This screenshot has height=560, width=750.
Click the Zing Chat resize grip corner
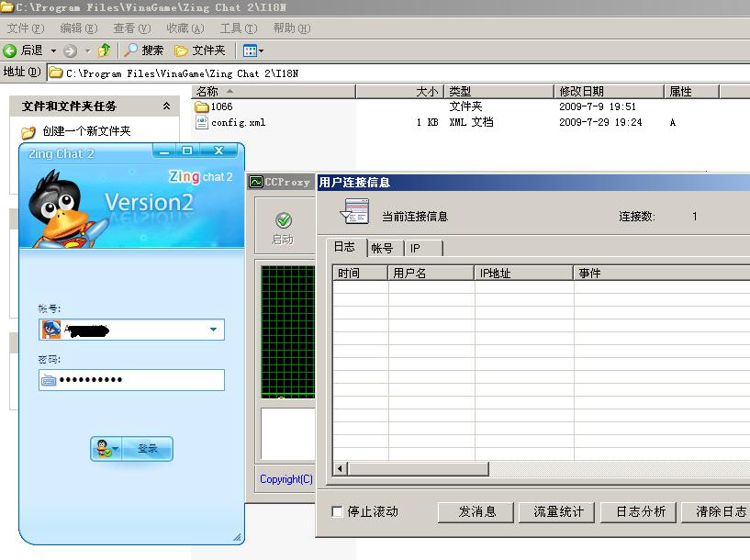tap(238, 538)
